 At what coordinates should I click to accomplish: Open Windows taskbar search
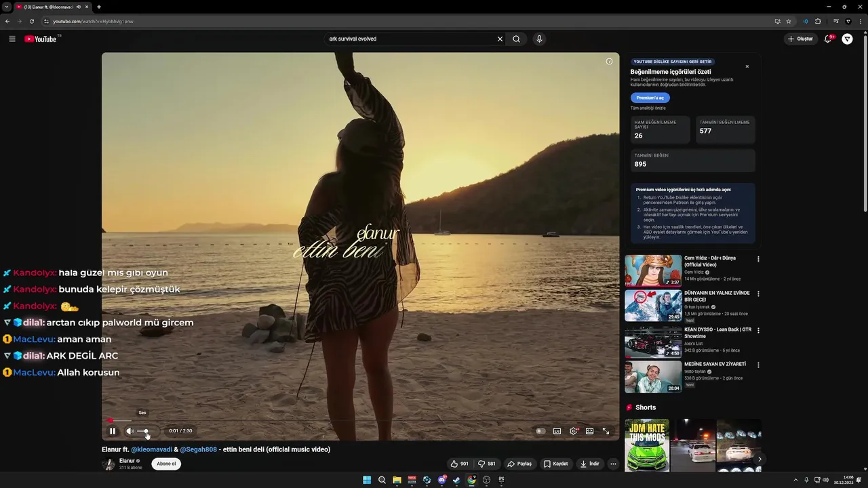click(x=382, y=480)
